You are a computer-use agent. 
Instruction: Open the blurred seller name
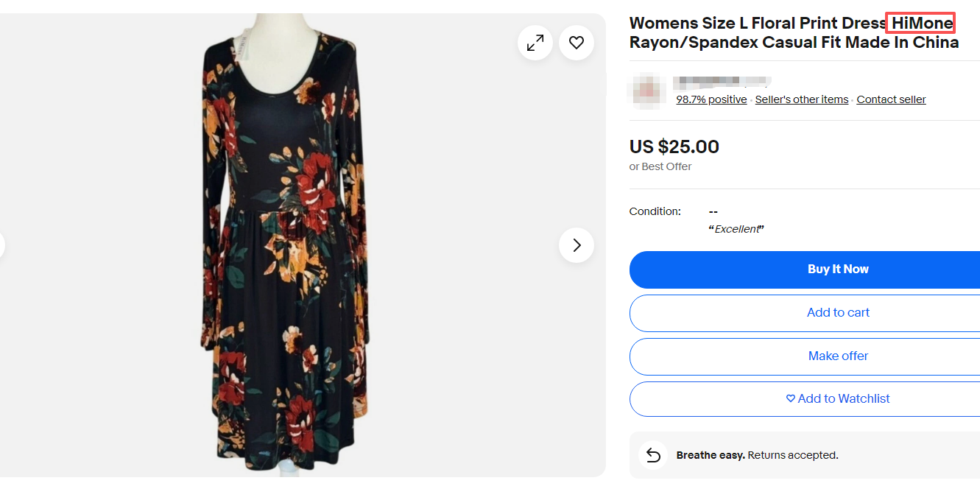coord(723,81)
